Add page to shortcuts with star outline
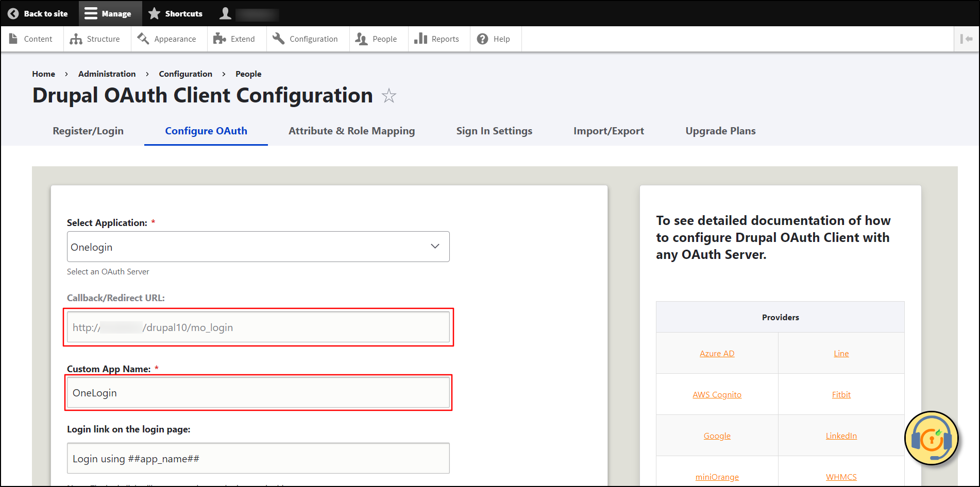 (x=389, y=96)
